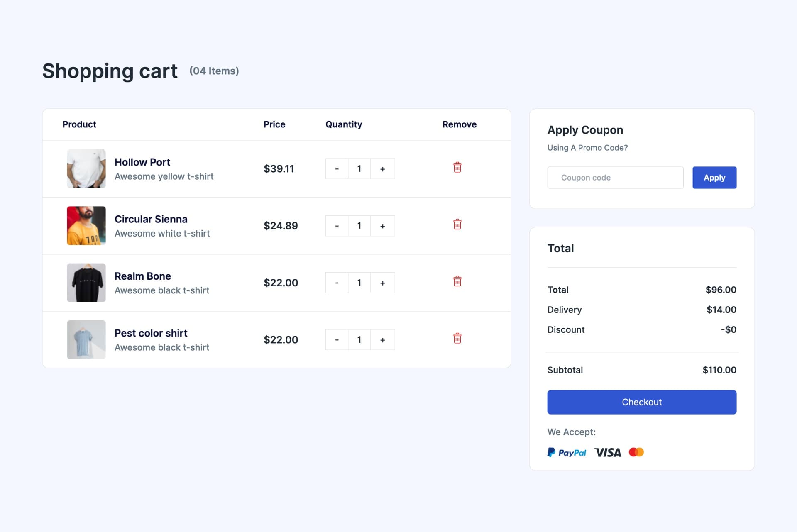
Task: Click the quantity stepper plus for Pest color shirt
Action: (x=382, y=339)
